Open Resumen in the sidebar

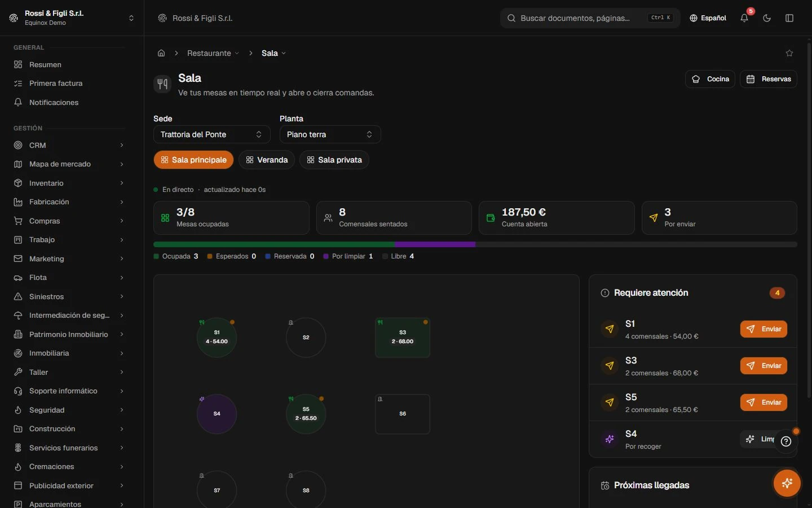[x=68, y=64]
